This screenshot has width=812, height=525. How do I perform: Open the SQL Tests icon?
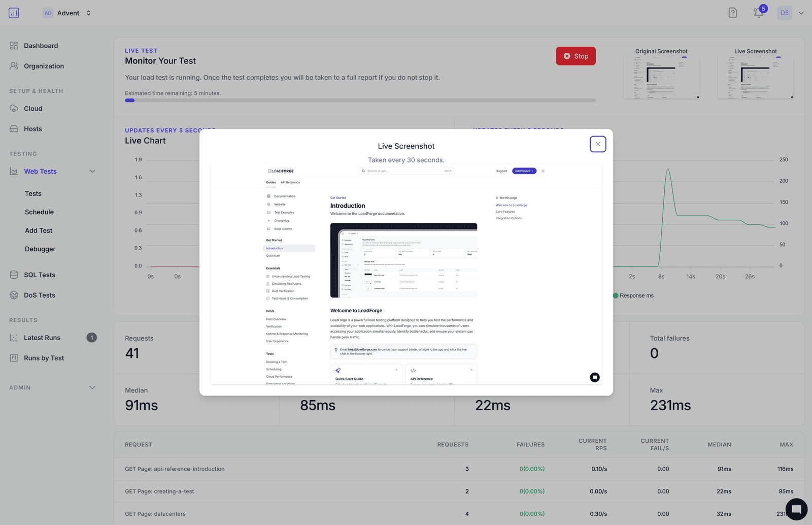[14, 274]
